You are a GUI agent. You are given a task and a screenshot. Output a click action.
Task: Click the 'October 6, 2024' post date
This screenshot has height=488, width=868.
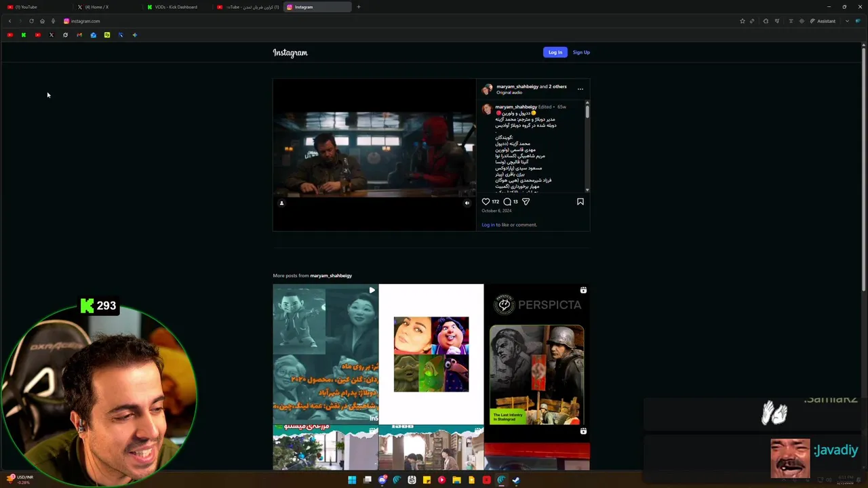point(496,211)
